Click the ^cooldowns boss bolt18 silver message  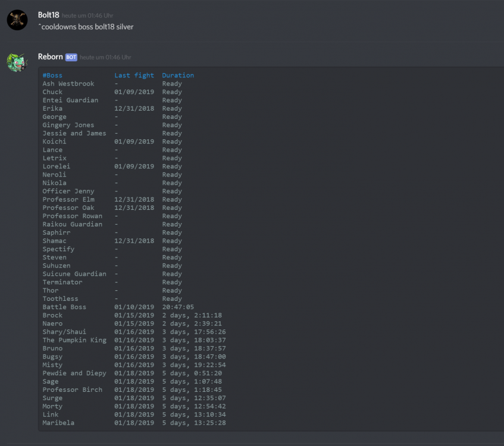pyautogui.click(x=86, y=27)
